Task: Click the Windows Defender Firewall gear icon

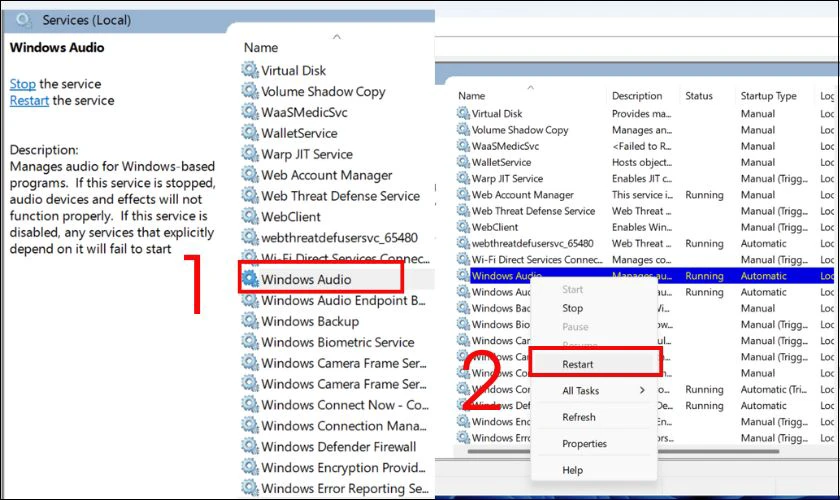Action: pyautogui.click(x=249, y=446)
